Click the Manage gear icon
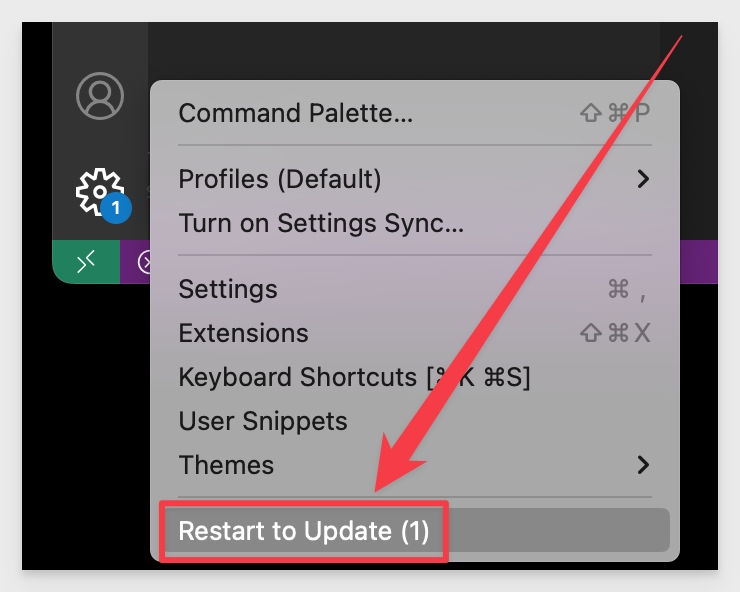 pos(100,192)
